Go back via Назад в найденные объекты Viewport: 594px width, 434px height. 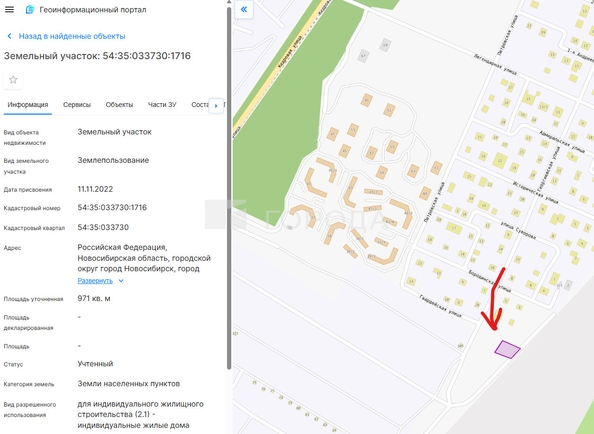point(72,36)
